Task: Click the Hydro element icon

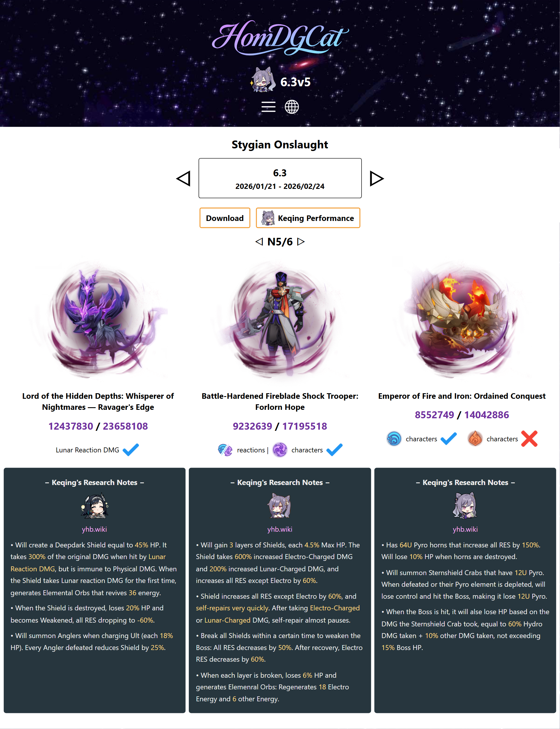Action: pyautogui.click(x=394, y=438)
